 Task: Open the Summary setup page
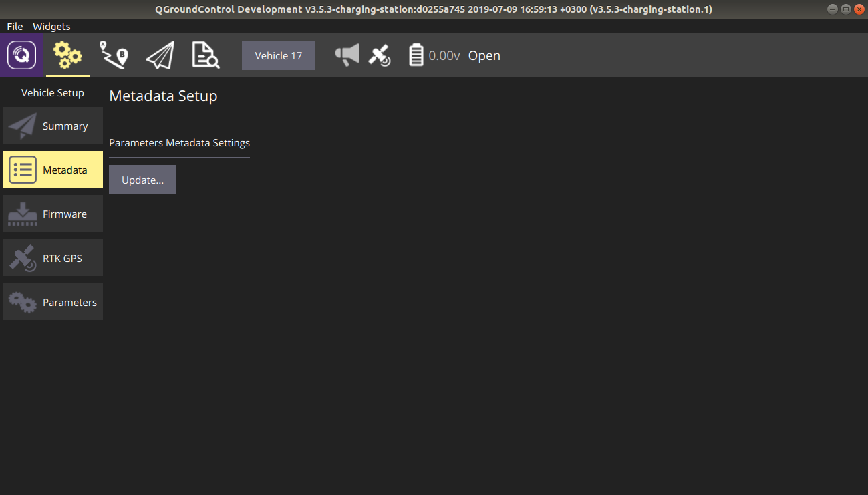pos(53,126)
